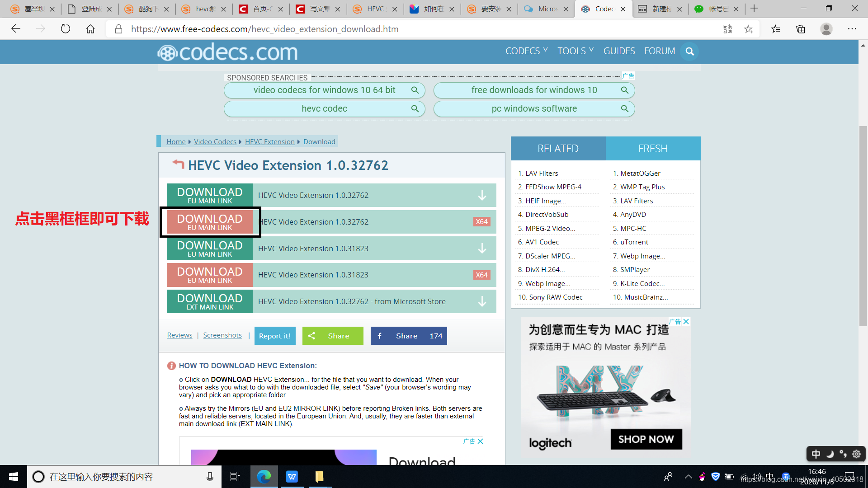The image size is (868, 488).
Task: Open FFDShow MPEG-4 related item
Action: pyautogui.click(x=553, y=187)
